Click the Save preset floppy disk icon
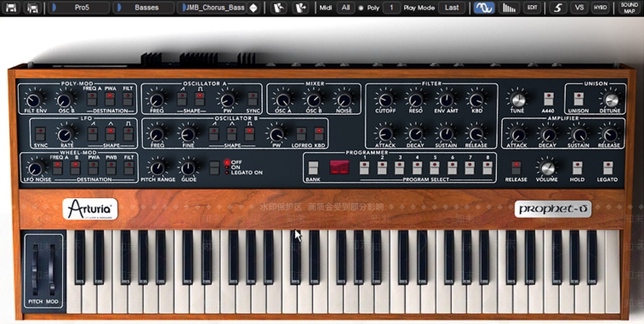Viewport: 644px width, 324px height. tap(11, 8)
